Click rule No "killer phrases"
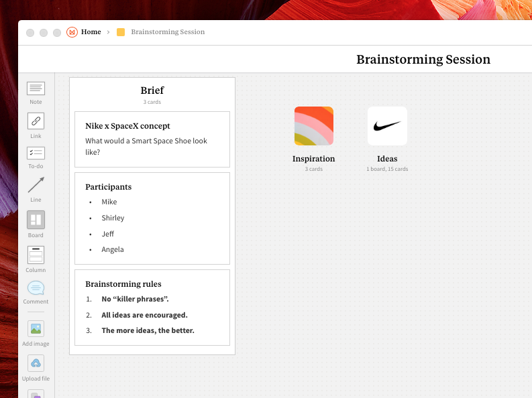The width and height of the screenshot is (532, 398). [135, 299]
